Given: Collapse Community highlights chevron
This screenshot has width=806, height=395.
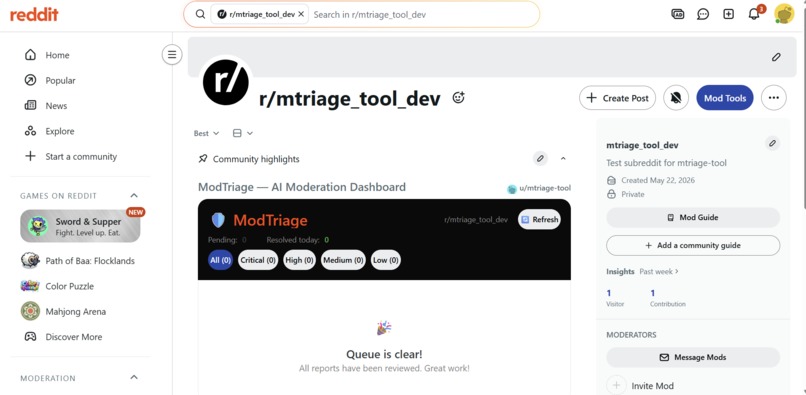Looking at the screenshot, I should click(x=563, y=158).
